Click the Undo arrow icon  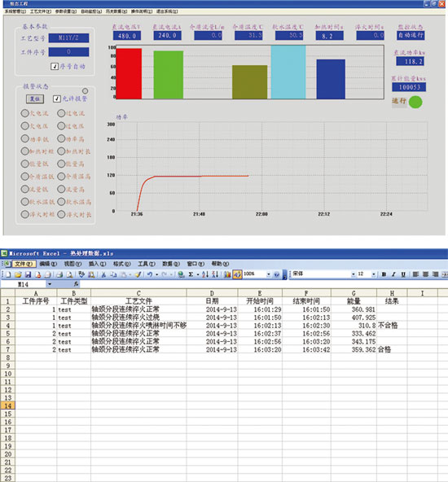(x=149, y=274)
